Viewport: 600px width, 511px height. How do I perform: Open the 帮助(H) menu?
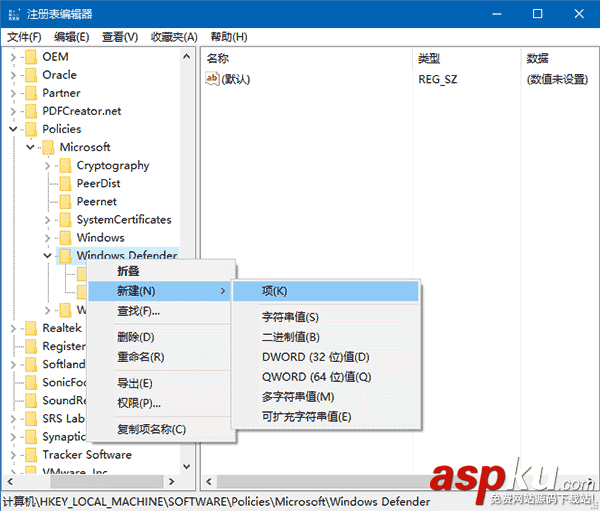point(229,37)
